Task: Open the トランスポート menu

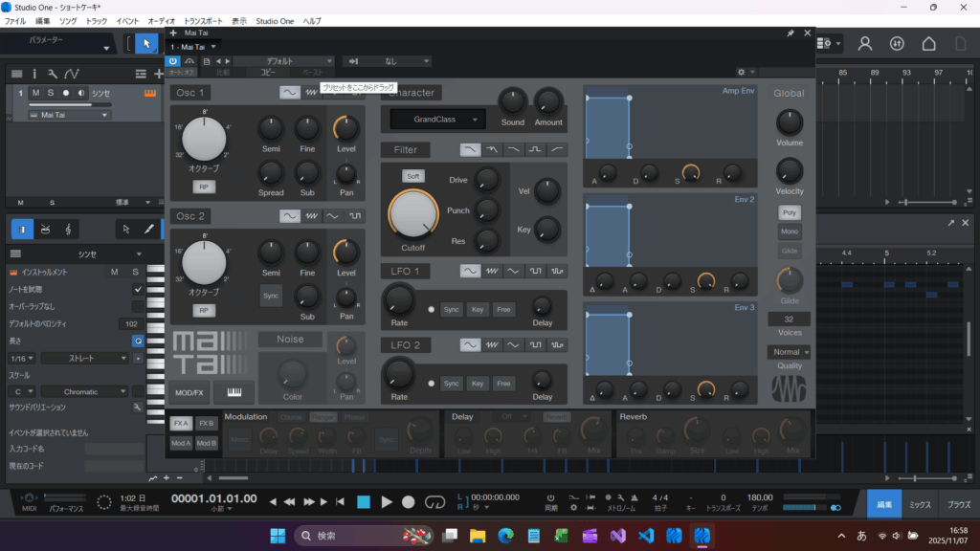Action: (x=202, y=20)
